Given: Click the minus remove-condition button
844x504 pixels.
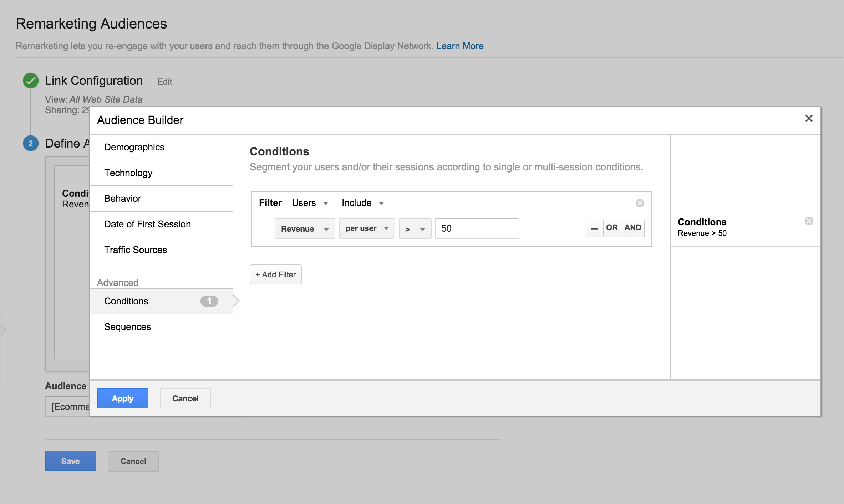Looking at the screenshot, I should [x=594, y=228].
